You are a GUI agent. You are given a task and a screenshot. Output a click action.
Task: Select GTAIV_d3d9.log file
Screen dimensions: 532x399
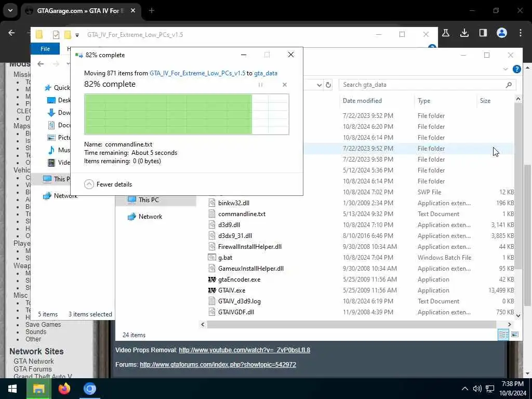[239, 301]
